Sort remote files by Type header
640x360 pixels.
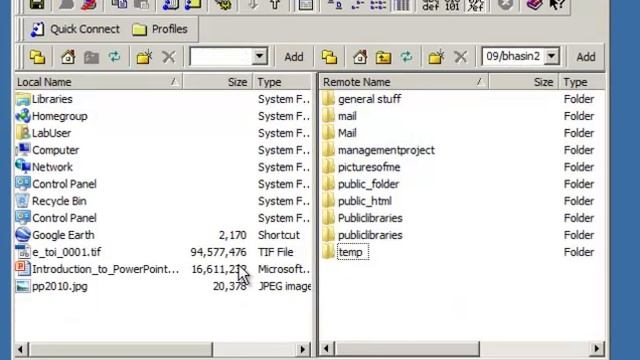[x=582, y=82]
